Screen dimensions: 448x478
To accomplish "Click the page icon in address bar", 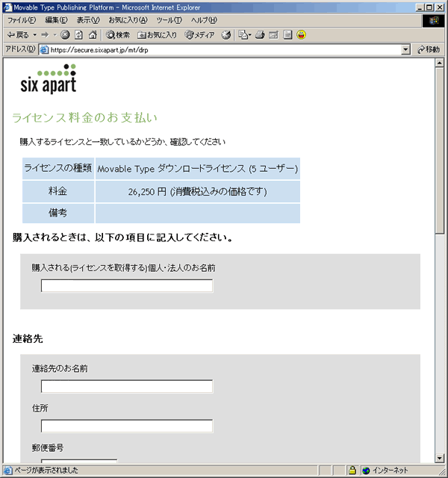I will pos(44,50).
